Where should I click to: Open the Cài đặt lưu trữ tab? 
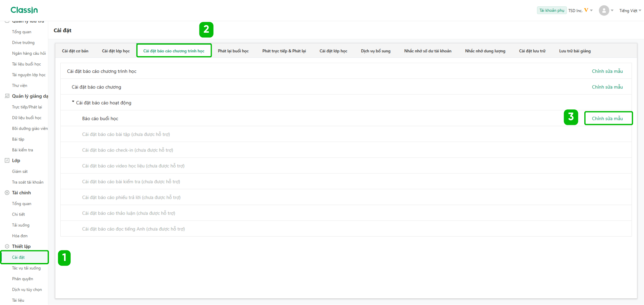point(532,51)
